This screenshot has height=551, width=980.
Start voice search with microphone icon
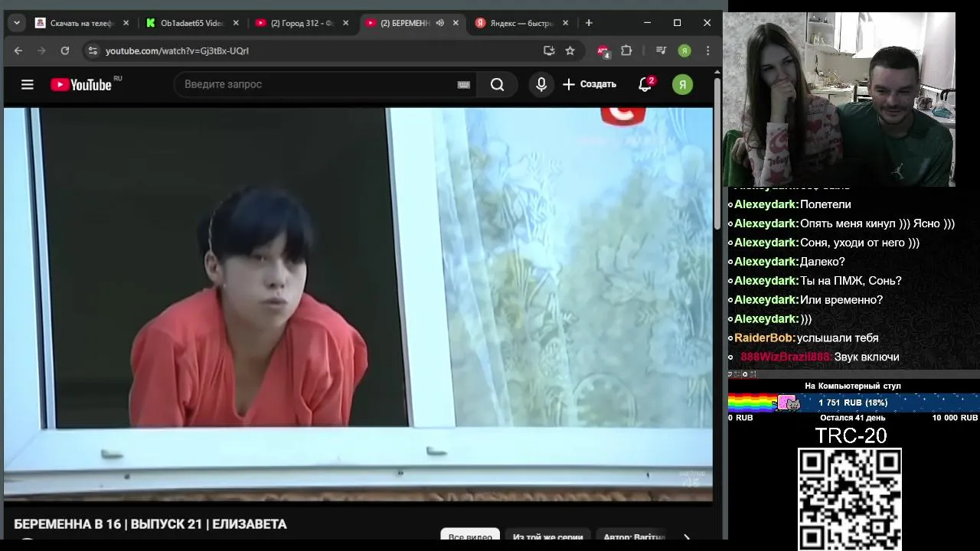[541, 84]
